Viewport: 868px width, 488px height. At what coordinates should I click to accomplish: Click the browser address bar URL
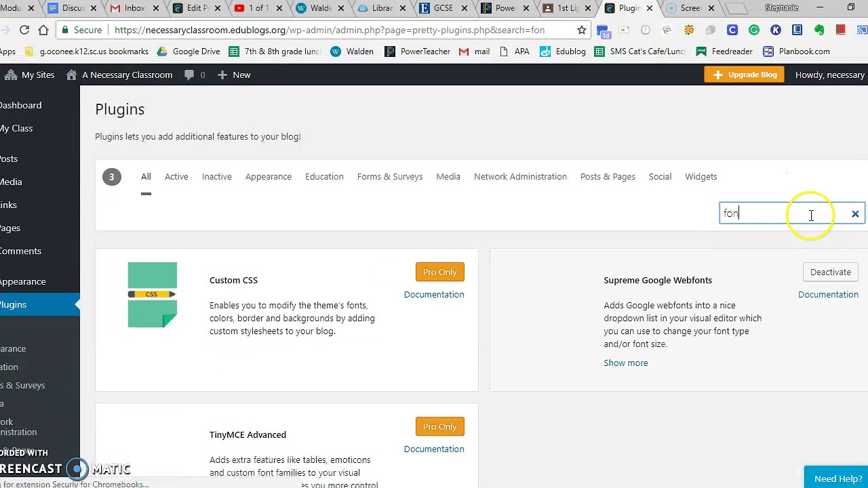tap(330, 30)
